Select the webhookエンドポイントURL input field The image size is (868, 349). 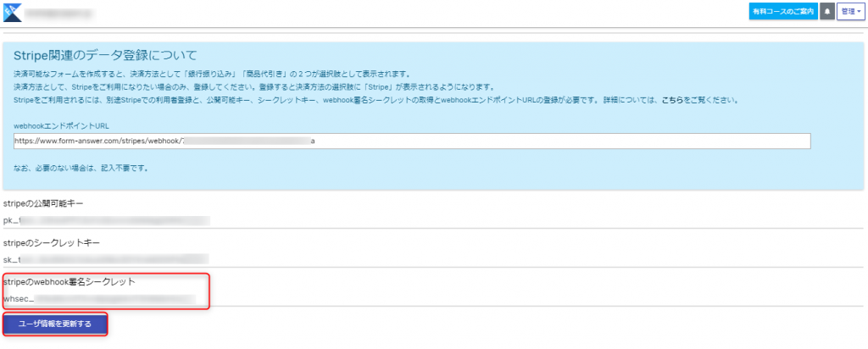(412, 141)
